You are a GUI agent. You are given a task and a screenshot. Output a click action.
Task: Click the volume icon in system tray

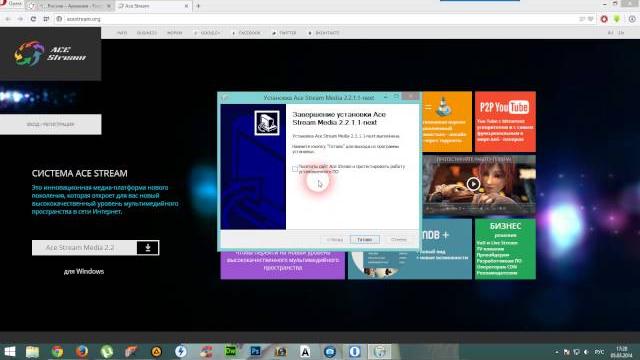(586, 352)
